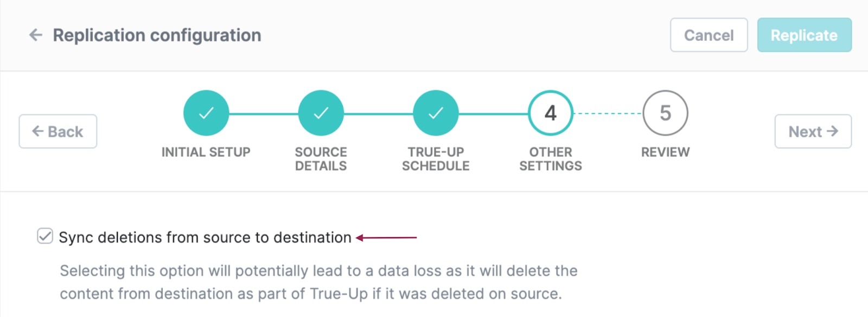The image size is (868, 317).
Task: Click the OTHER SETTINGS step label
Action: [x=551, y=159]
